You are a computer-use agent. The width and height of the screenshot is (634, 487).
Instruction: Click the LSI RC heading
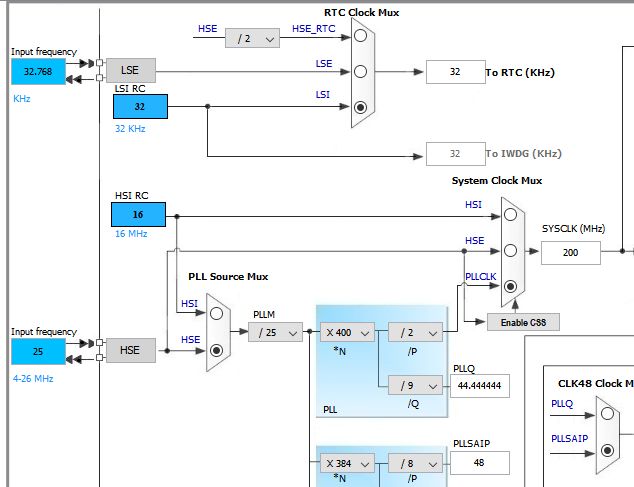click(130, 89)
